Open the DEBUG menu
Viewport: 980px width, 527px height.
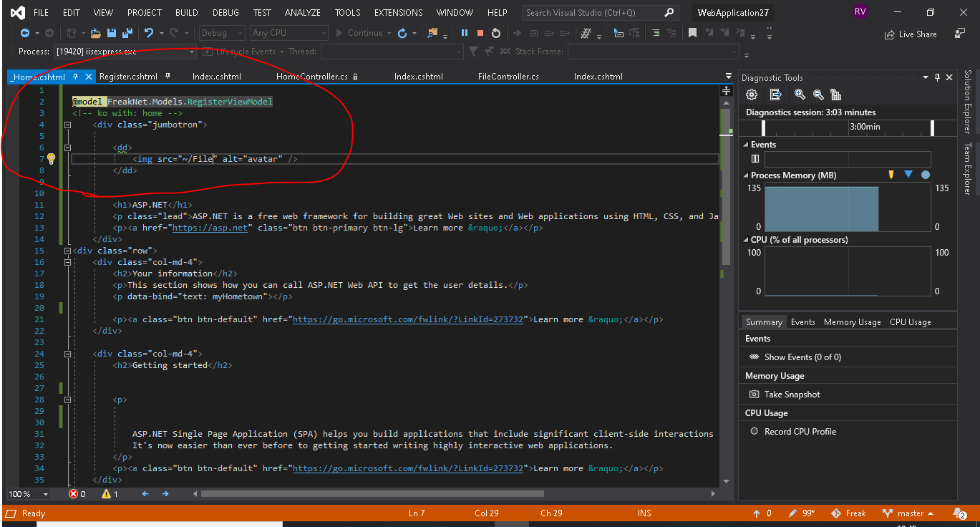click(225, 12)
